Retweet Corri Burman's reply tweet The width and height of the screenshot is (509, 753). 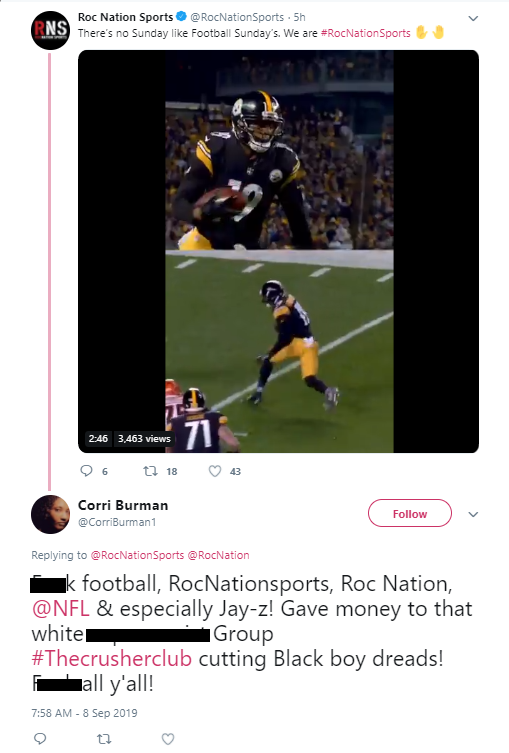pos(104,739)
